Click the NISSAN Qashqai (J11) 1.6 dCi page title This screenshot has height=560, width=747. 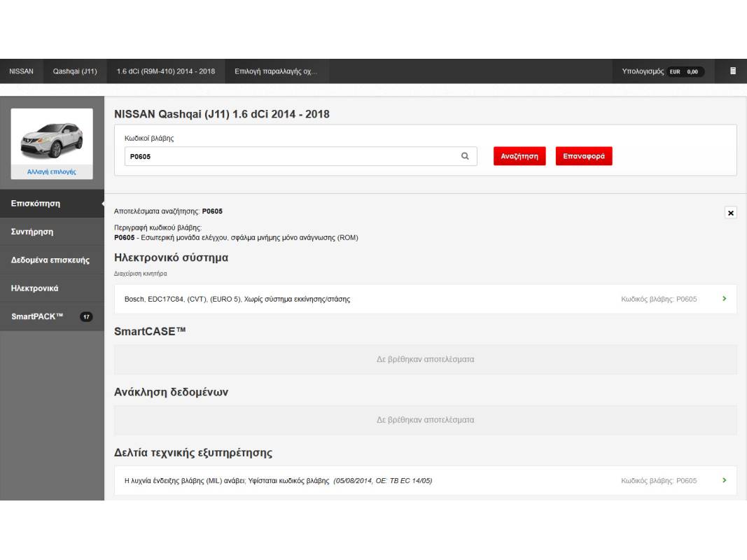tap(221, 114)
